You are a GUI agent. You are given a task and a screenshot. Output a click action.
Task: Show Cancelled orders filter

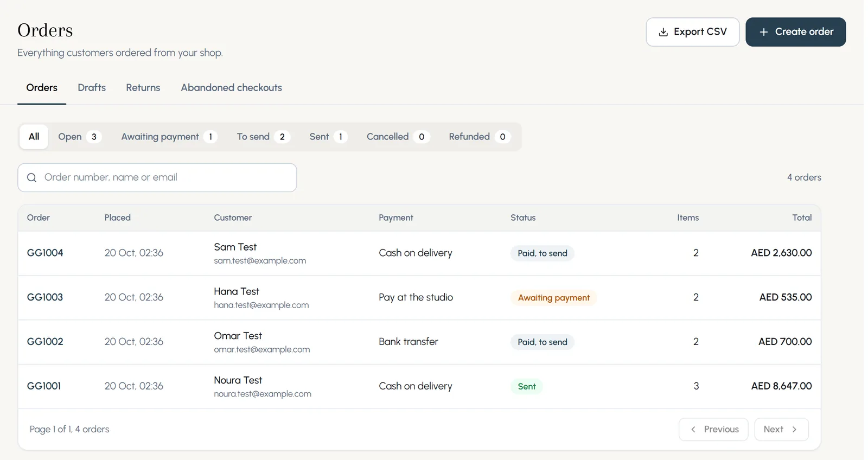click(398, 137)
